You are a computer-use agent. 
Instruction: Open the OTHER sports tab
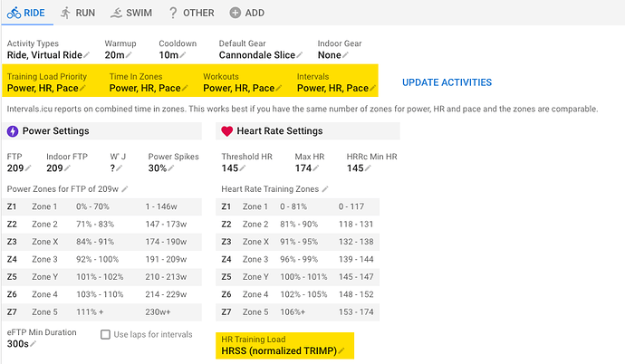tap(191, 13)
